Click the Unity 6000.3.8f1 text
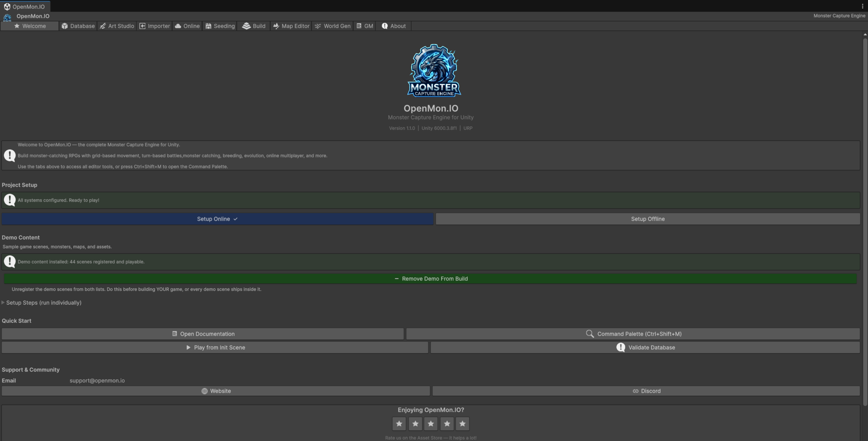Viewport: 868px width, 441px height. tap(439, 129)
